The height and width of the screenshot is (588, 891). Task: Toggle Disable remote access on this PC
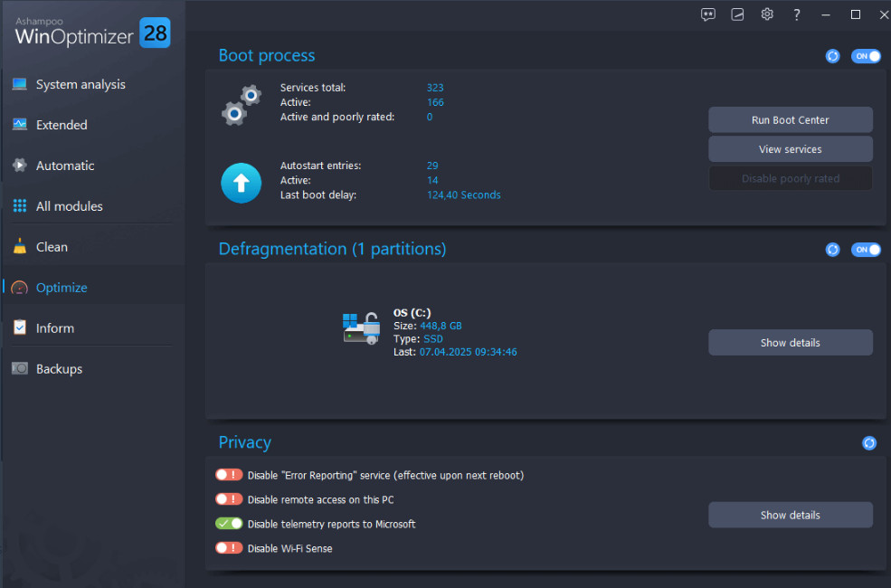(229, 499)
